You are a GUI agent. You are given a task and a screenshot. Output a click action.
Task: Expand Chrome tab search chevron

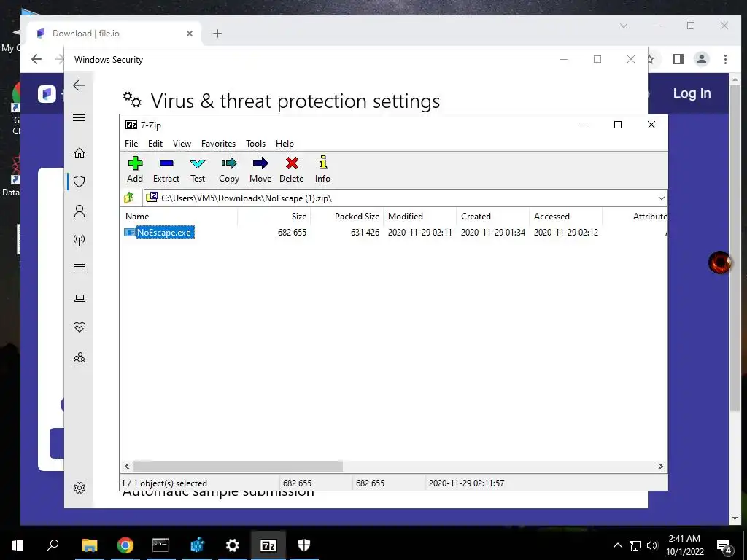tap(624, 26)
